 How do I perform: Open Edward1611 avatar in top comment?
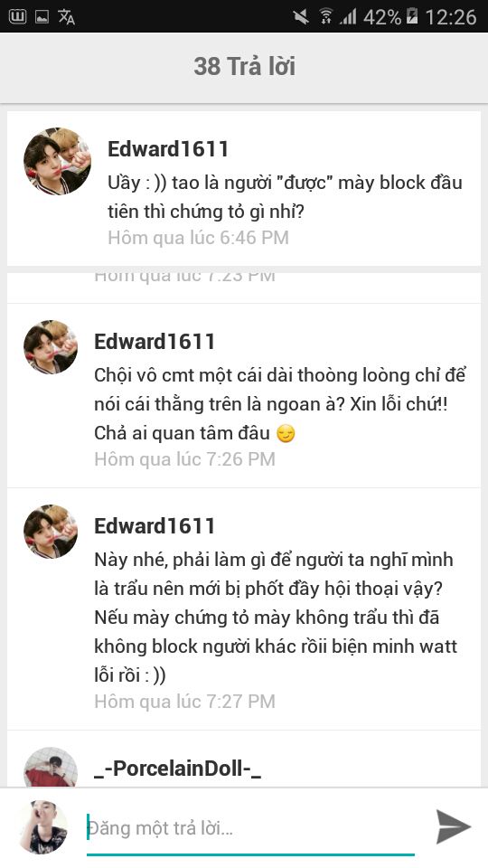[x=57, y=161]
